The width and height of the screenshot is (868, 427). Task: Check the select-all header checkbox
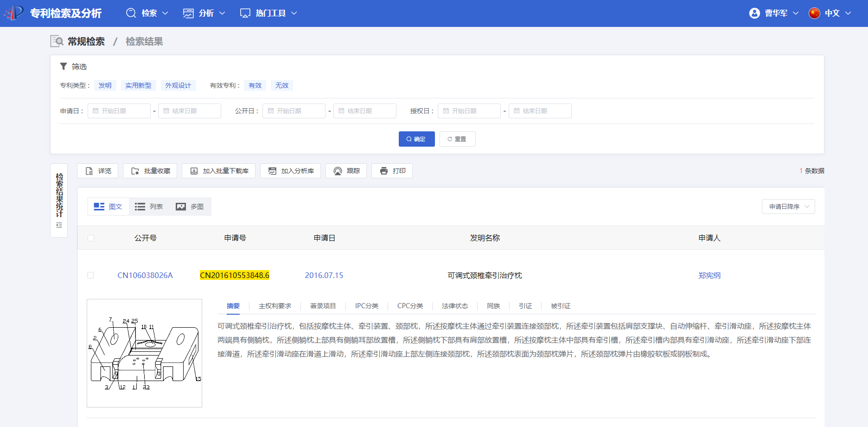[91, 238]
